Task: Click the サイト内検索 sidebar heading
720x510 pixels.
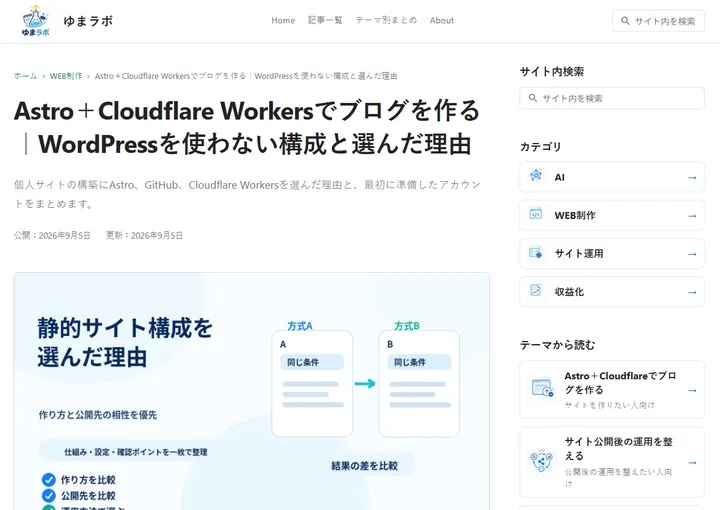Action: 552,72
